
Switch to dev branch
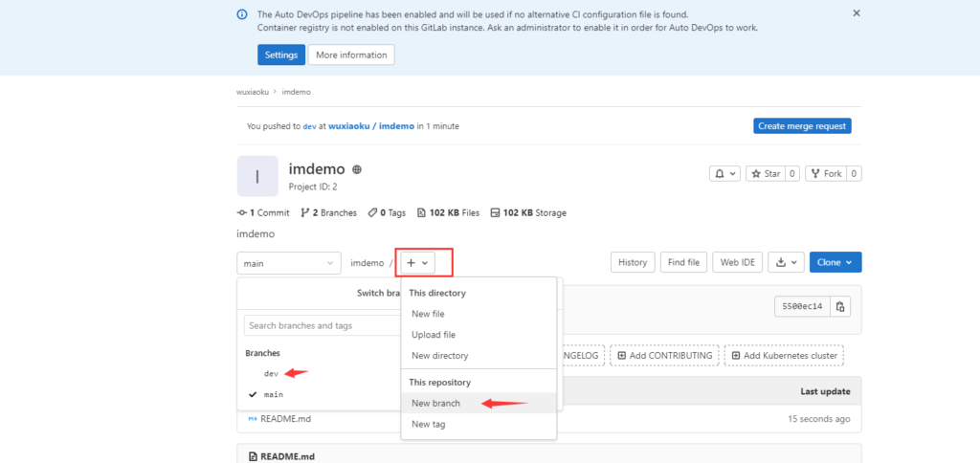(x=271, y=373)
